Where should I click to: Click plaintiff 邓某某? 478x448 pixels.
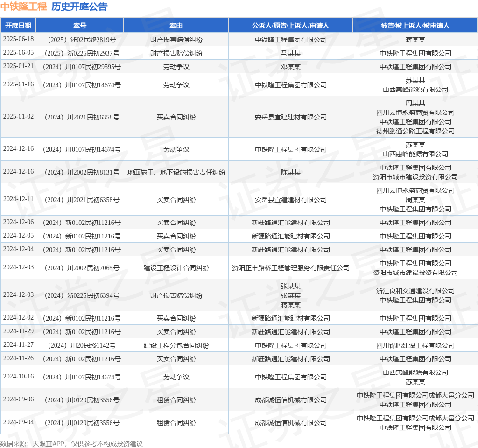290,67
